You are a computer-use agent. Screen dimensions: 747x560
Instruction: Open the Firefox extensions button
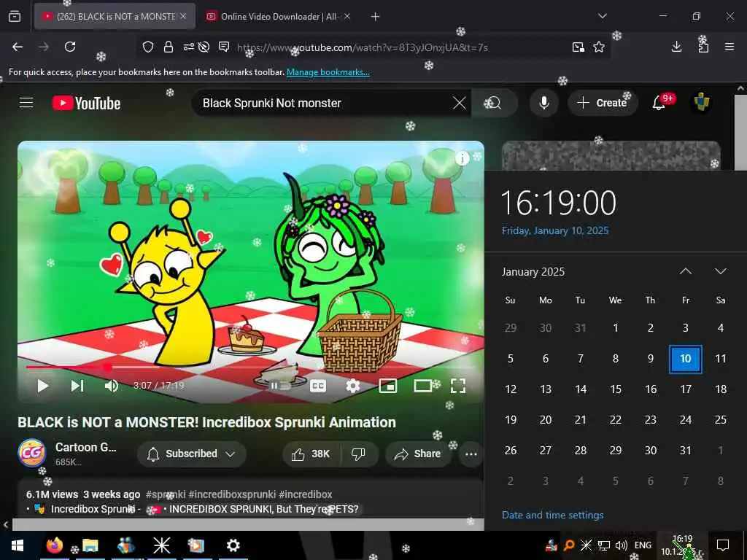point(703,47)
